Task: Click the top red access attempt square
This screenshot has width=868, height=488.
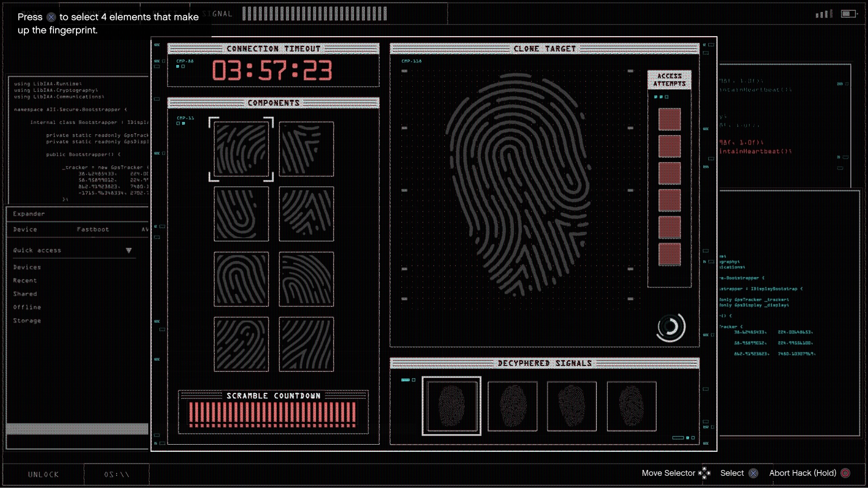Action: click(669, 119)
